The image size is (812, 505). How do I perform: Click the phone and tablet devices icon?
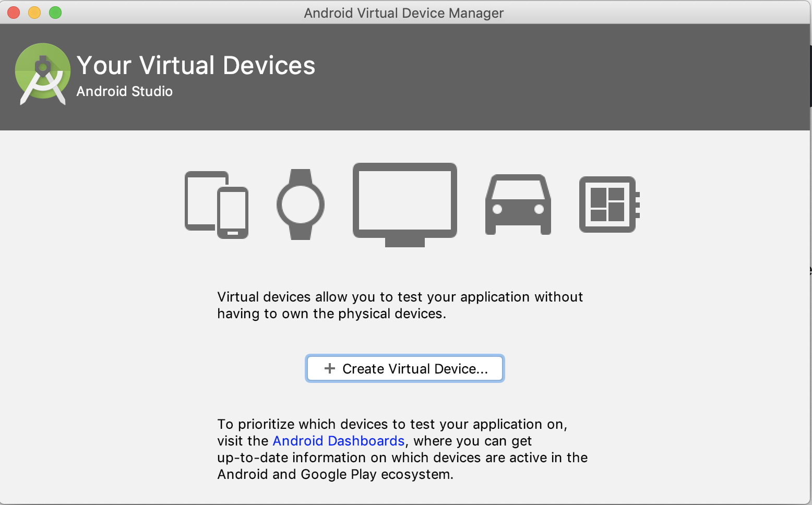tap(217, 205)
